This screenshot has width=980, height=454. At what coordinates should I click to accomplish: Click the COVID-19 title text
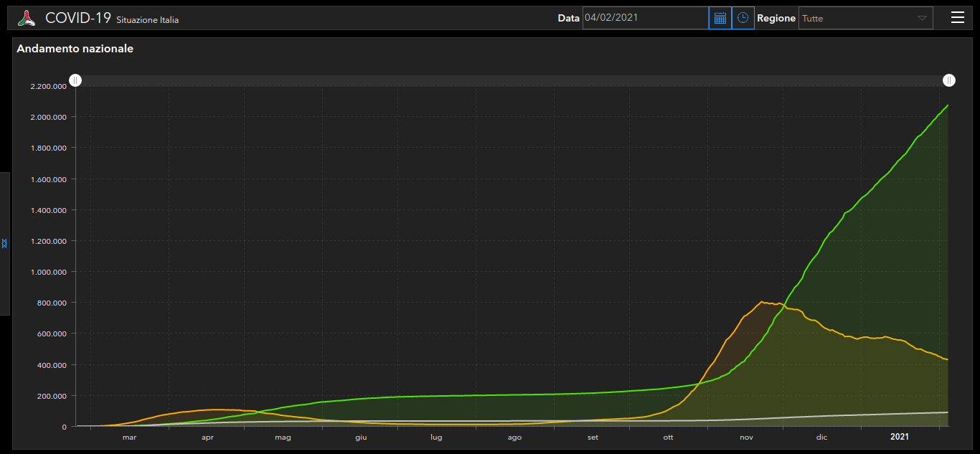(x=77, y=19)
